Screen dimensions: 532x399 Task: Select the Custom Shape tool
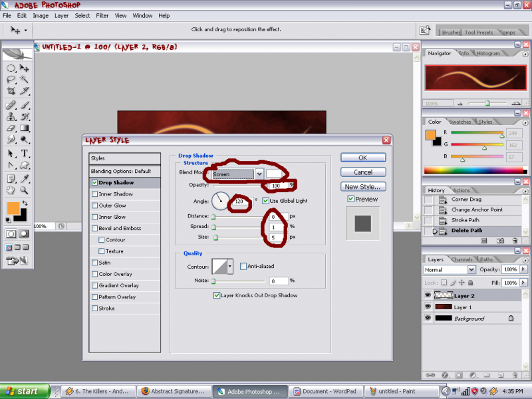click(x=24, y=165)
